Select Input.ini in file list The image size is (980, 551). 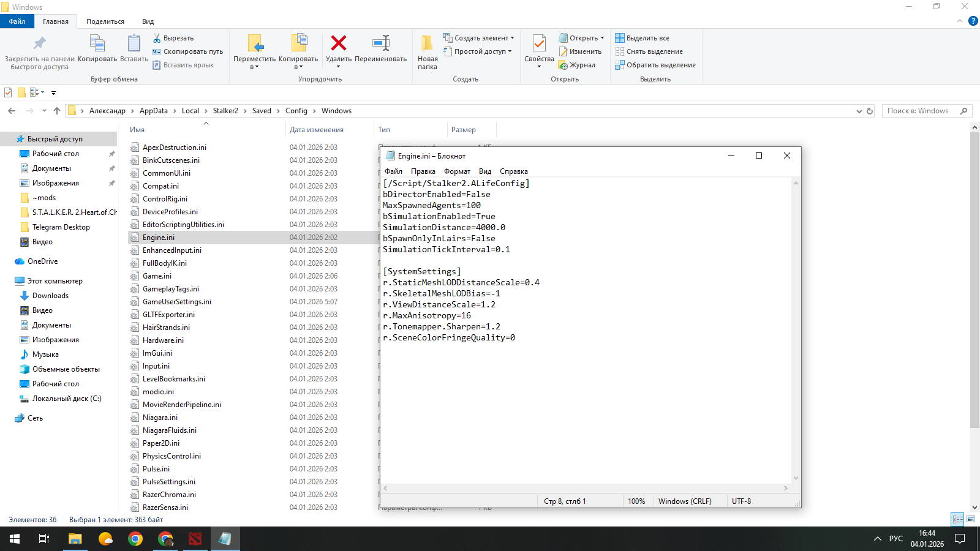[156, 366]
